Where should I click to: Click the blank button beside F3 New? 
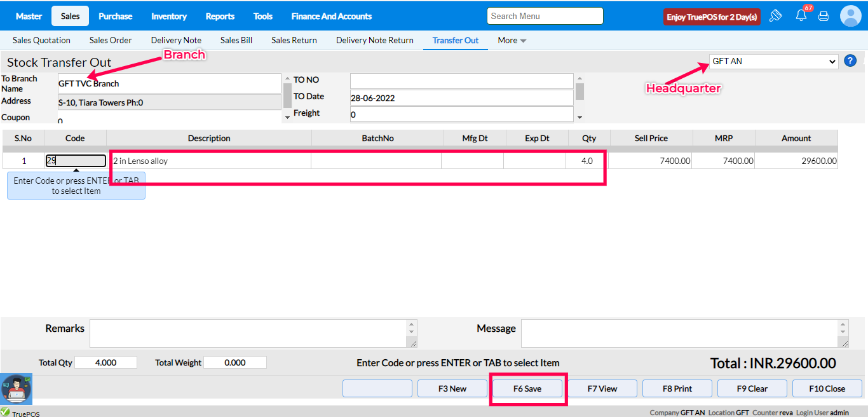coord(377,388)
